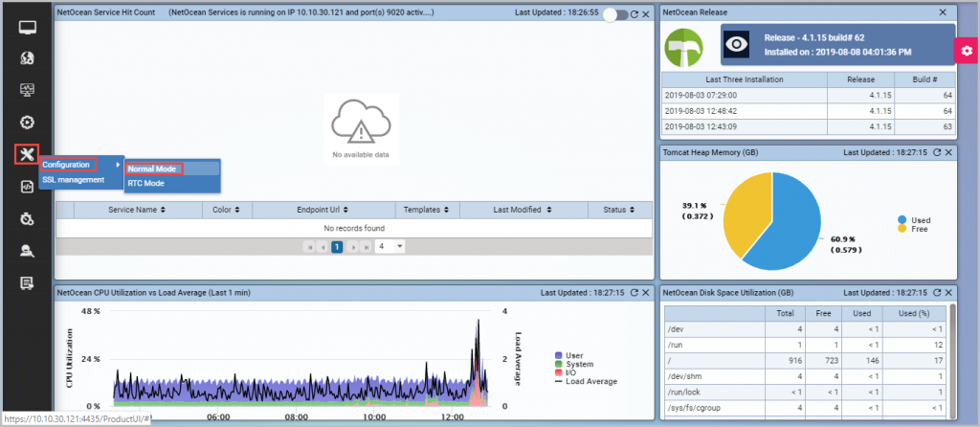The image size is (980, 427).
Task: Open the pink gear settings button
Action: [x=967, y=51]
